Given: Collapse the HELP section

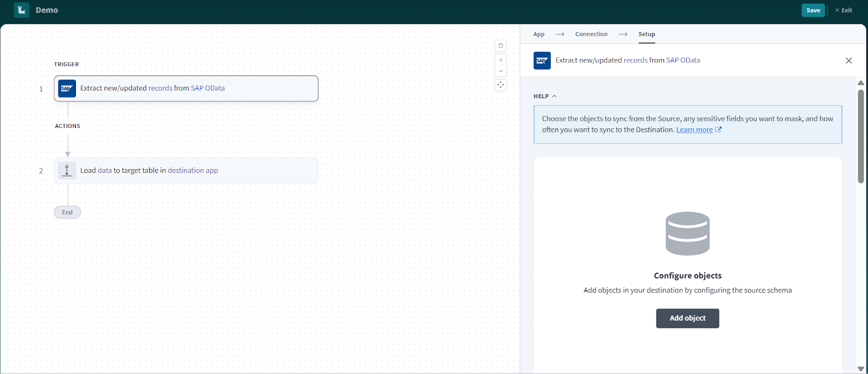Looking at the screenshot, I should (x=545, y=96).
